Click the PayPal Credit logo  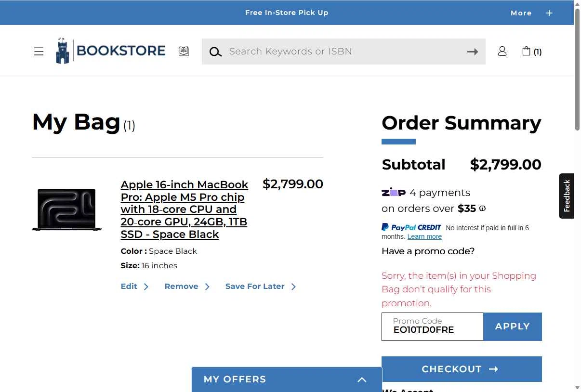[x=411, y=227]
